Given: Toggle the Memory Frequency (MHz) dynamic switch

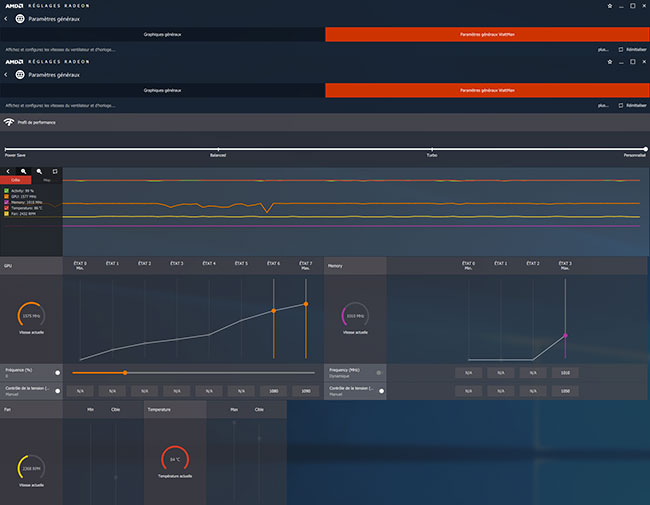Looking at the screenshot, I should click(x=380, y=372).
